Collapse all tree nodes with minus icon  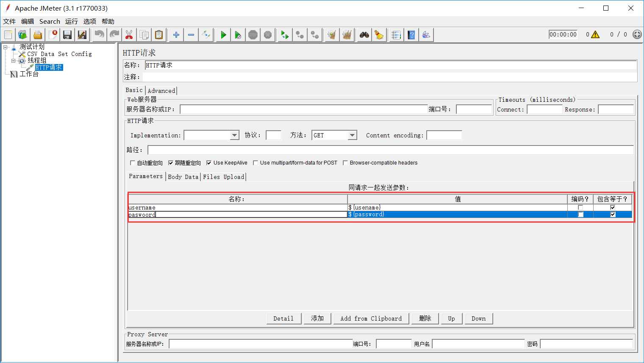point(191,35)
